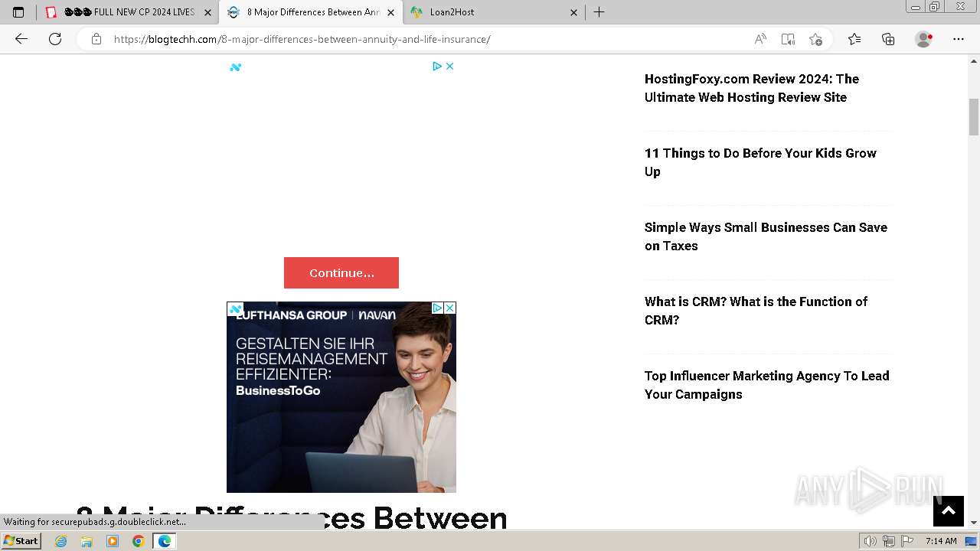
Task: Launch Chrome from the taskbar
Action: click(x=139, y=541)
